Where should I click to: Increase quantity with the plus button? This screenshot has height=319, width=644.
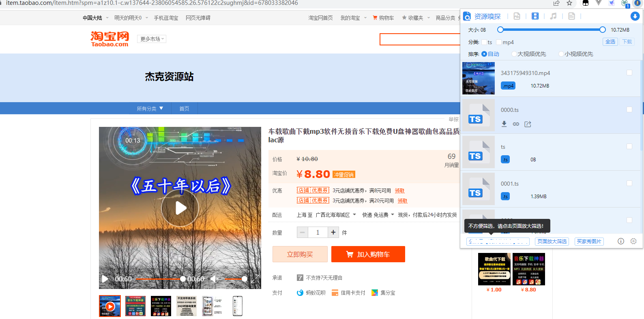click(x=333, y=232)
